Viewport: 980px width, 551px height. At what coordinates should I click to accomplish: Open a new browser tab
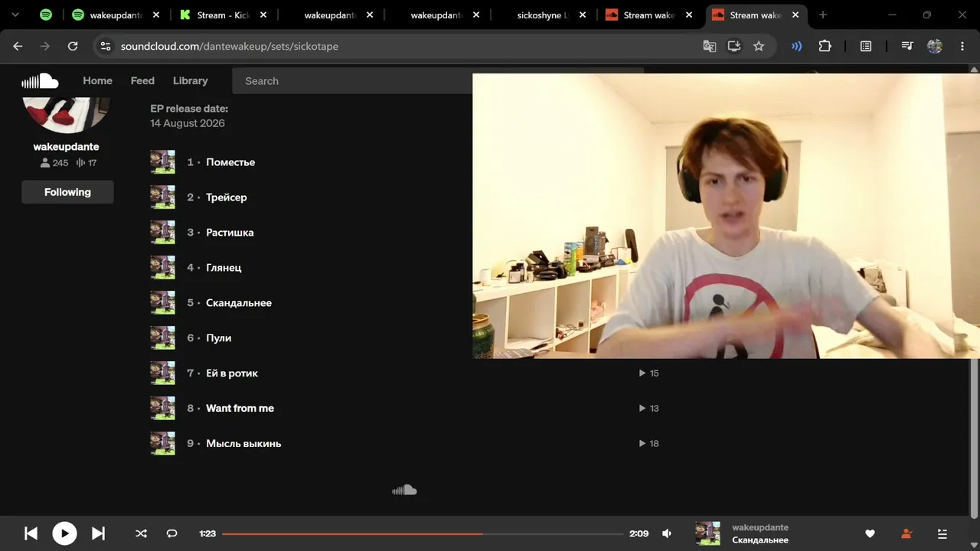point(823,15)
